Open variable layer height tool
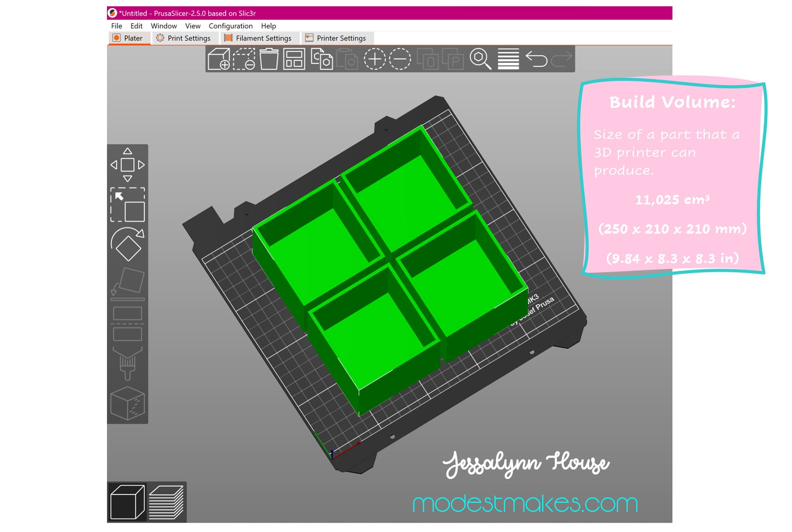This screenshot has height=532, width=792. coord(508,59)
